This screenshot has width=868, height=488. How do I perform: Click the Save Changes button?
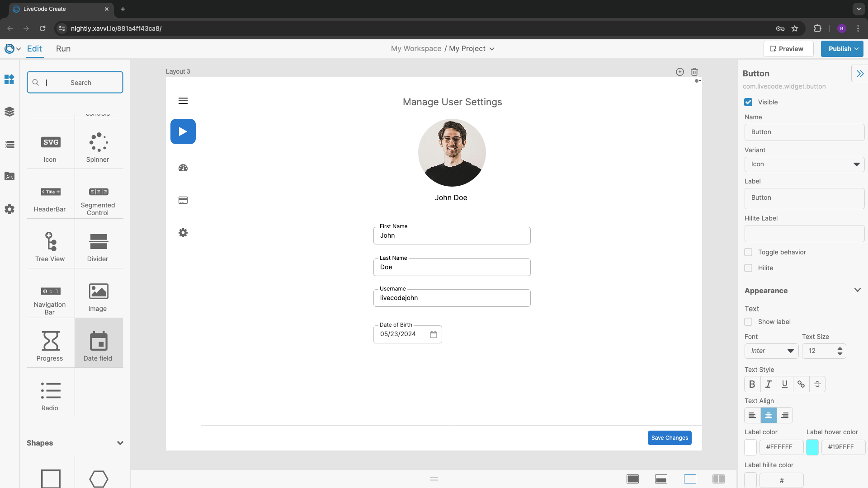tap(670, 438)
